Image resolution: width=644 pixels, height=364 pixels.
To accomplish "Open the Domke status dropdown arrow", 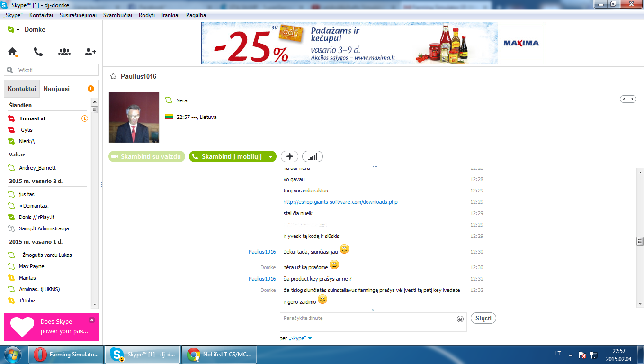I will (18, 30).
